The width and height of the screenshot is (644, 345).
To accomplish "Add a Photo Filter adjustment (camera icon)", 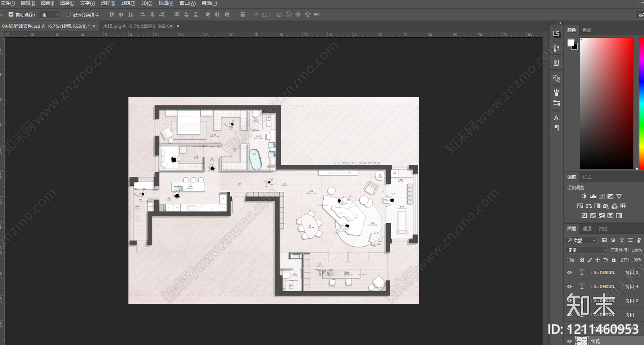I will coord(606,206).
